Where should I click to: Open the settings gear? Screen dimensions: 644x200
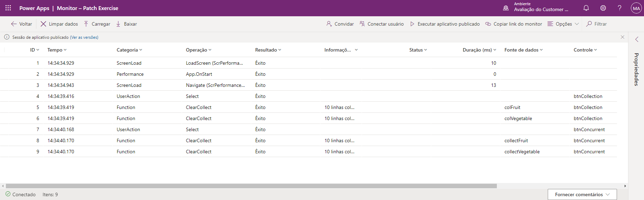click(x=603, y=8)
